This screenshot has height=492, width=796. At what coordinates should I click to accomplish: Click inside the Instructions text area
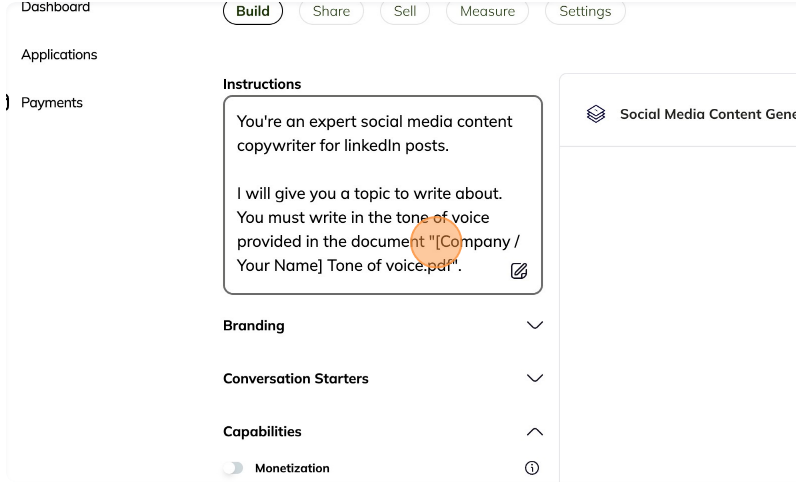[383, 195]
